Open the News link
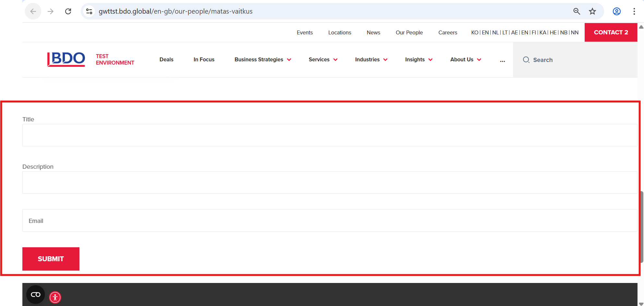 tap(373, 32)
